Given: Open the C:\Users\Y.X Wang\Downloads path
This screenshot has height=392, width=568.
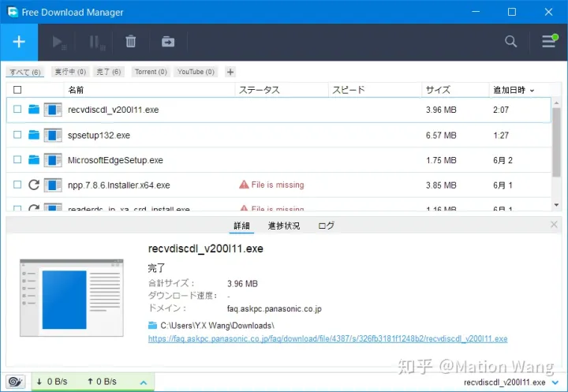Looking at the screenshot, I should pyautogui.click(x=218, y=325).
